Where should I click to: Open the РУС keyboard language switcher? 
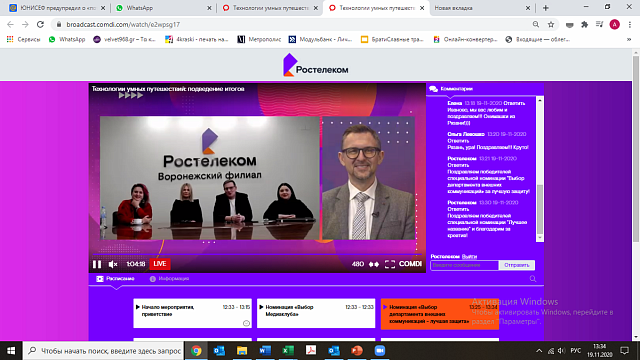click(x=576, y=351)
